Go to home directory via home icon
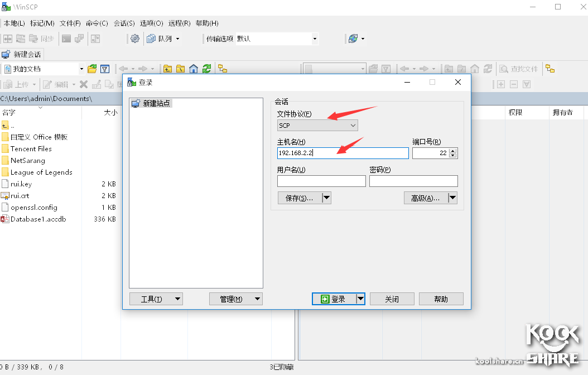This screenshot has width=588, height=375. coord(194,68)
